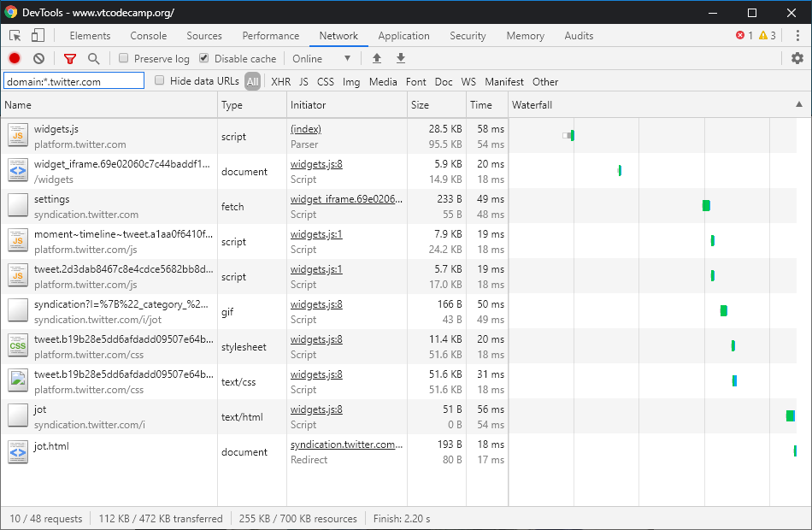Open the Memory tab
Screen dimensions: 812x530
tap(525, 36)
